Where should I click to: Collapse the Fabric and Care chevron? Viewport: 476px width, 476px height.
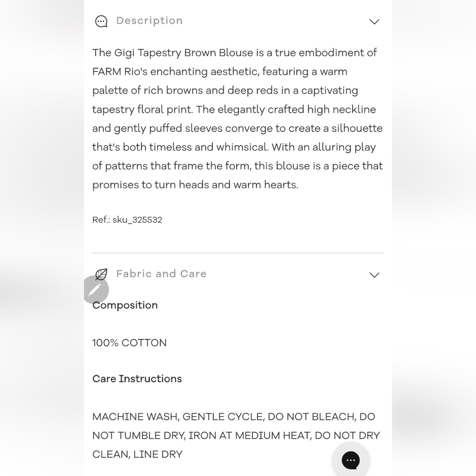coord(374,275)
